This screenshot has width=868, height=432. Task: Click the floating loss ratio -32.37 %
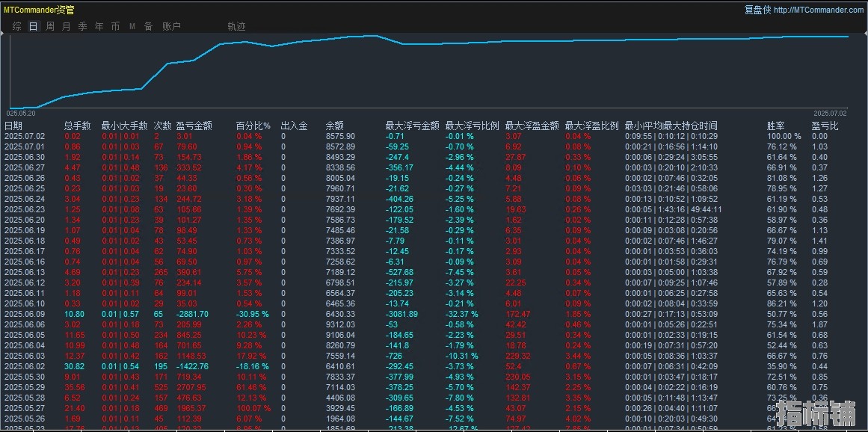tap(462, 314)
